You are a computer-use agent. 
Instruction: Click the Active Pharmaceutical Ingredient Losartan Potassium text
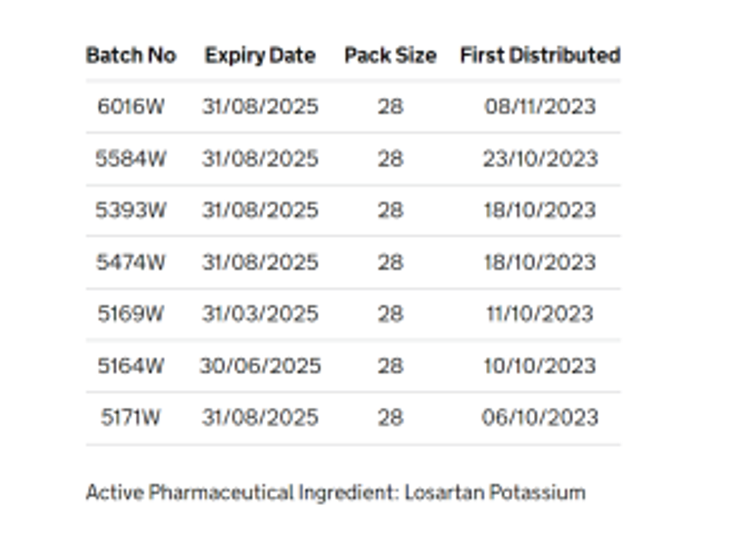coord(336,493)
